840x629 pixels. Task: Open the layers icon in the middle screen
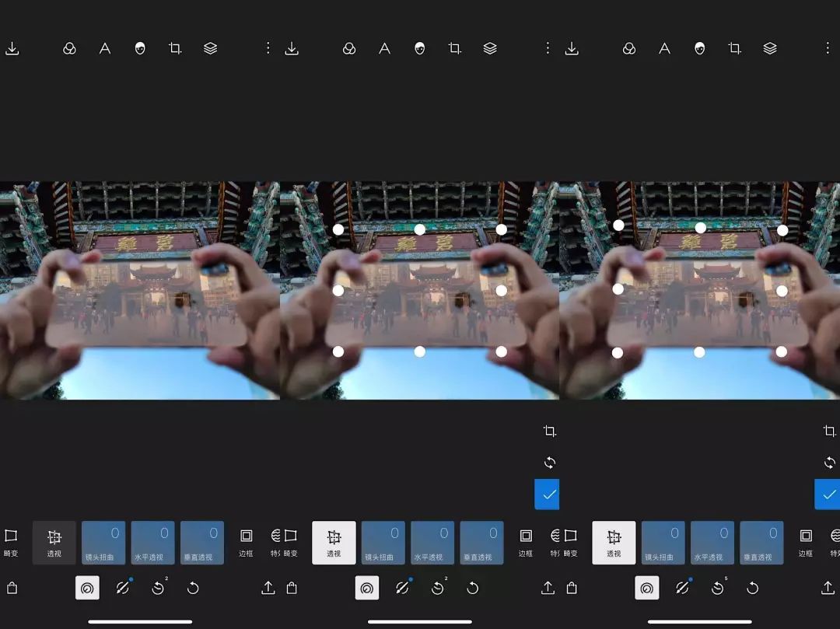point(490,49)
